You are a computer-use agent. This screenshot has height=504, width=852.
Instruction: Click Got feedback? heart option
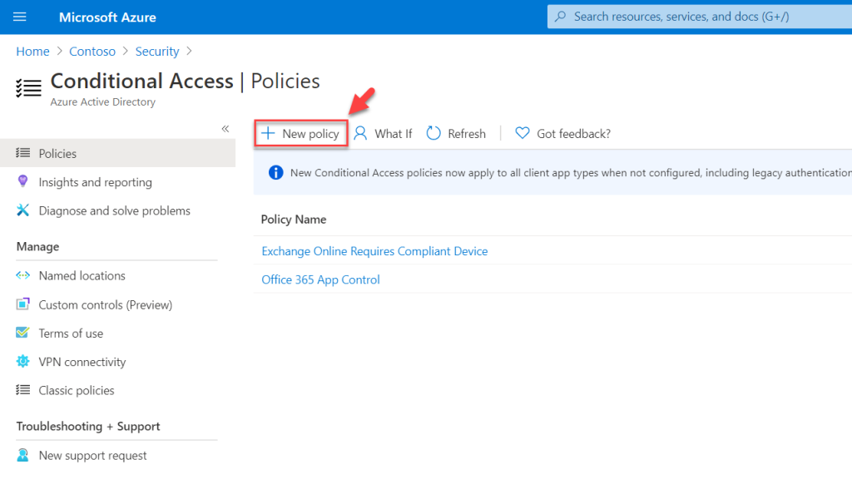click(562, 133)
